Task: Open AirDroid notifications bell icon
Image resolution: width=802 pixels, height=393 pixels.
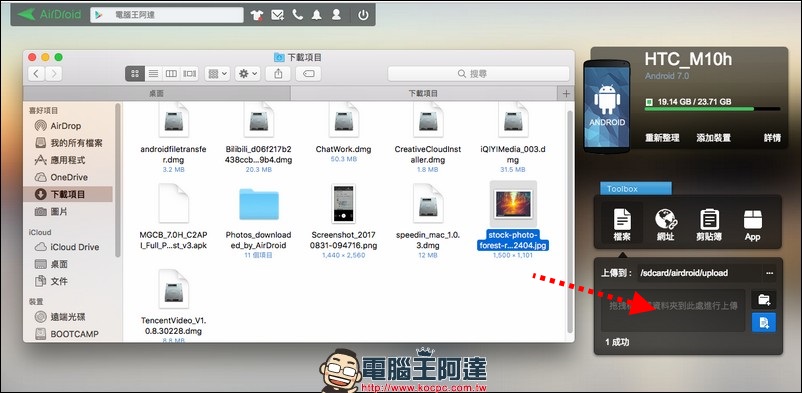Action: click(317, 15)
